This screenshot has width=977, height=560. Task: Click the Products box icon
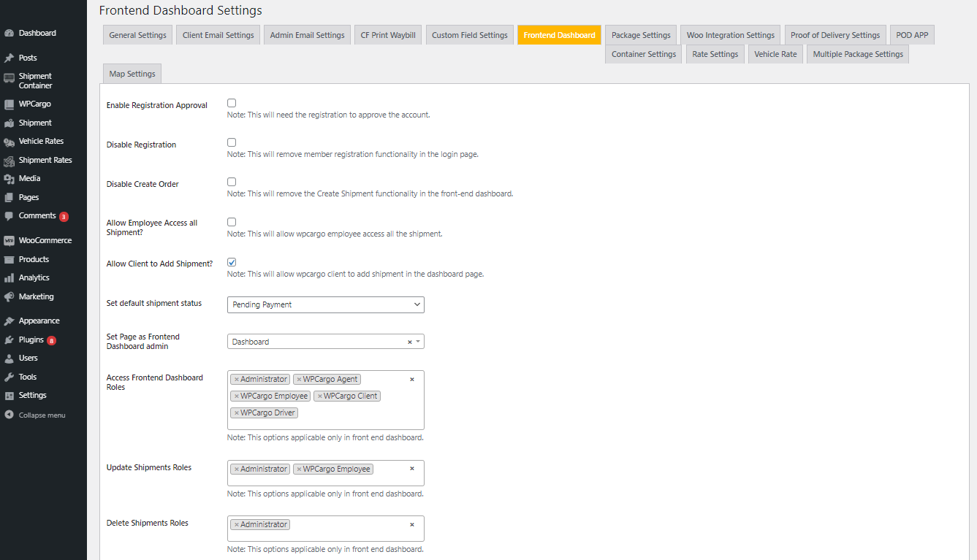(9, 260)
